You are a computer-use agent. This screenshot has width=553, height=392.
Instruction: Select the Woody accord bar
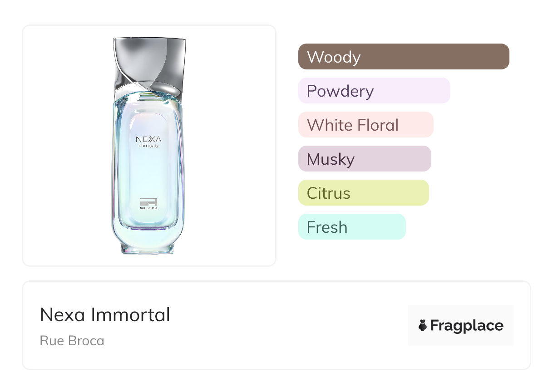tap(403, 57)
